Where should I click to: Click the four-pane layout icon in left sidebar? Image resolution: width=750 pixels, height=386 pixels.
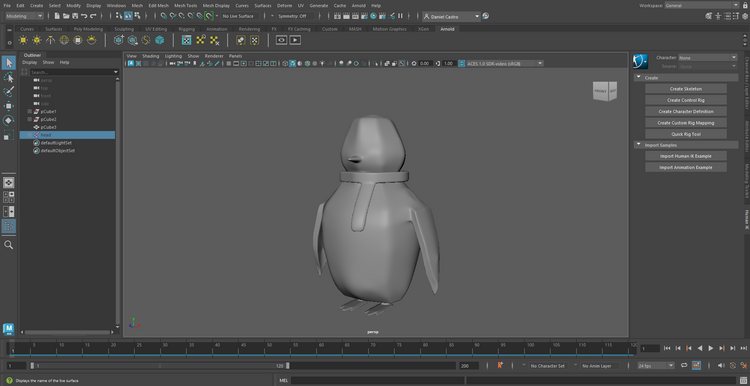[x=9, y=197]
